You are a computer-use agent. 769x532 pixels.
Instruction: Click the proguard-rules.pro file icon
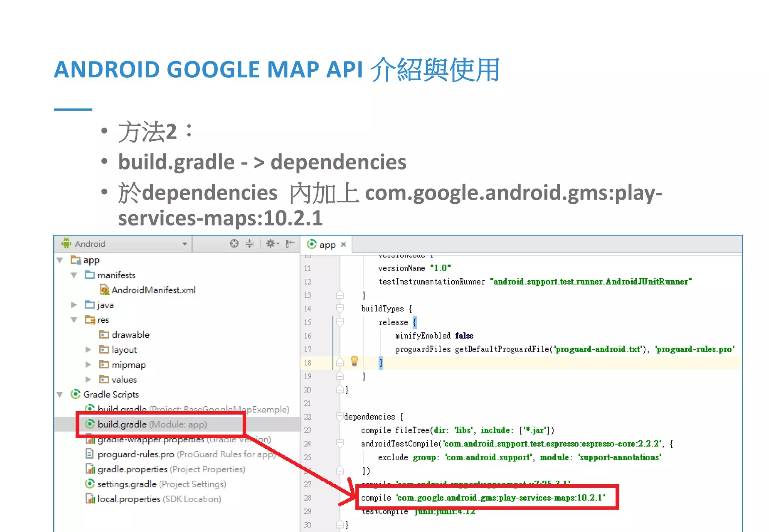tap(90, 454)
